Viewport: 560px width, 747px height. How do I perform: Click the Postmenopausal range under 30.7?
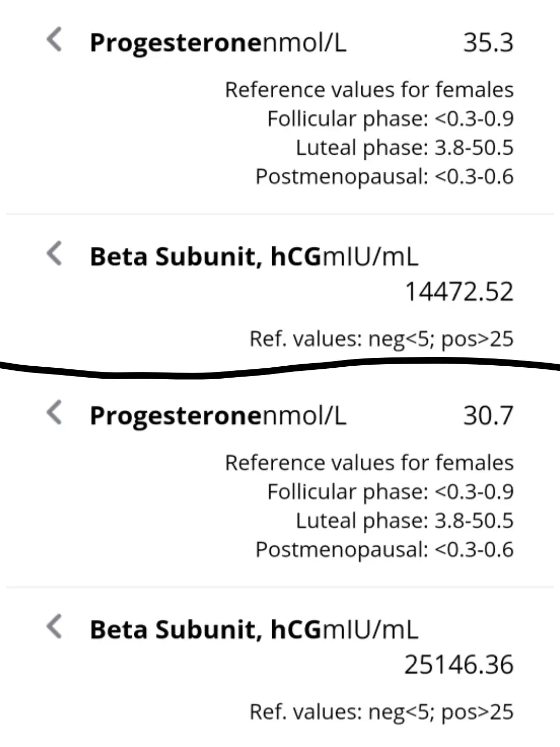pos(384,549)
